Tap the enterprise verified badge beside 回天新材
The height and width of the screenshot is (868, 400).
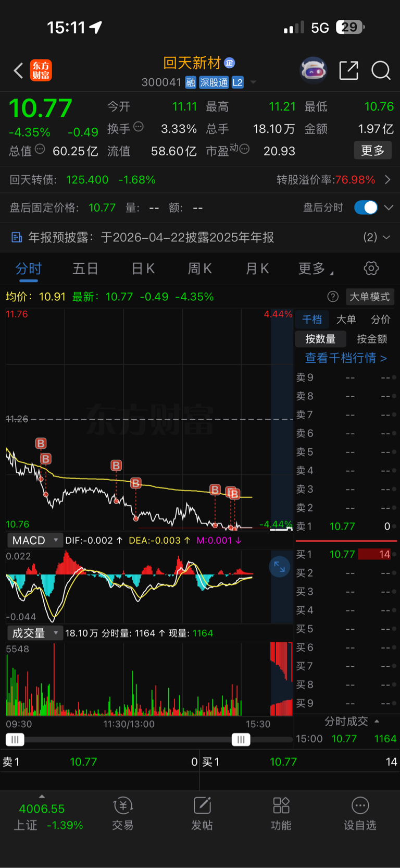(x=230, y=63)
